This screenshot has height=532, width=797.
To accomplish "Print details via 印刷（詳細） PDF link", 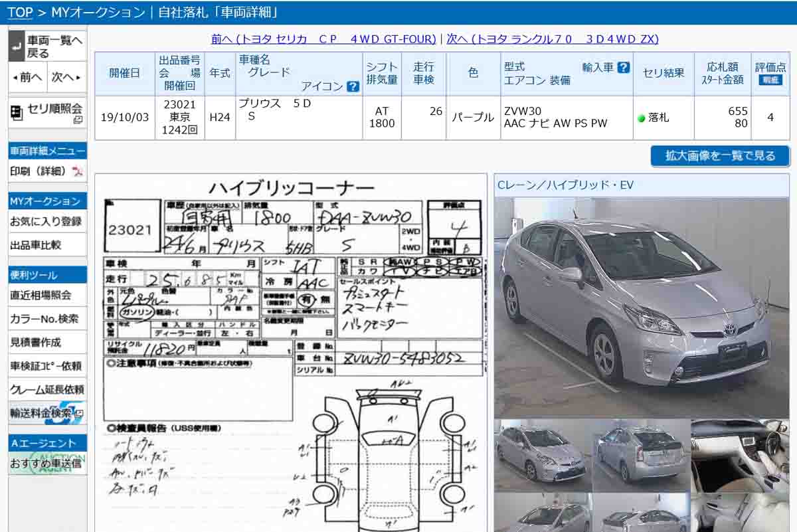I will point(47,171).
